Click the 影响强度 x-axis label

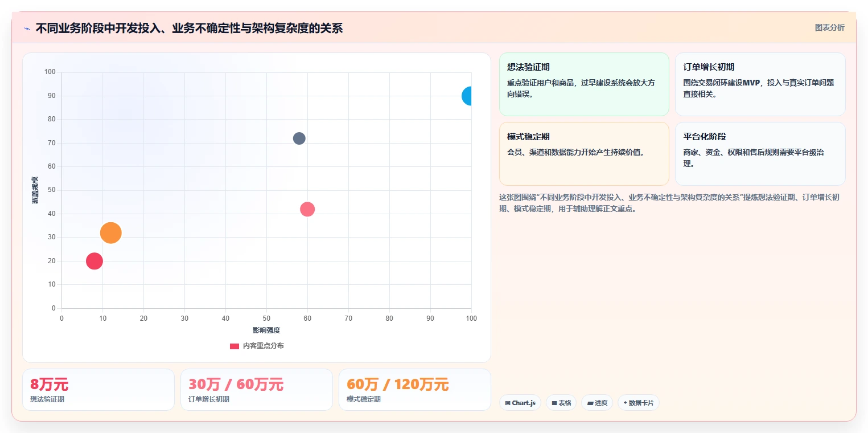[266, 330]
